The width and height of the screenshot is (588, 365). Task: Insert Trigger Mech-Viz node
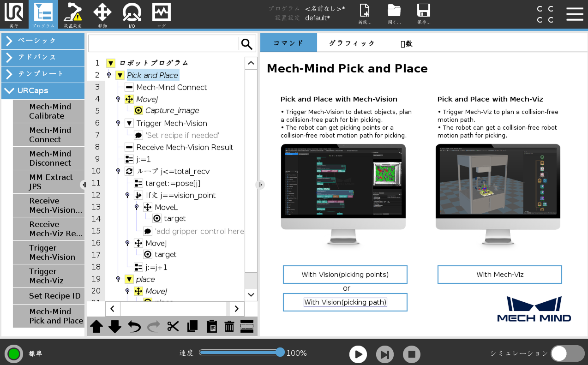49,276
